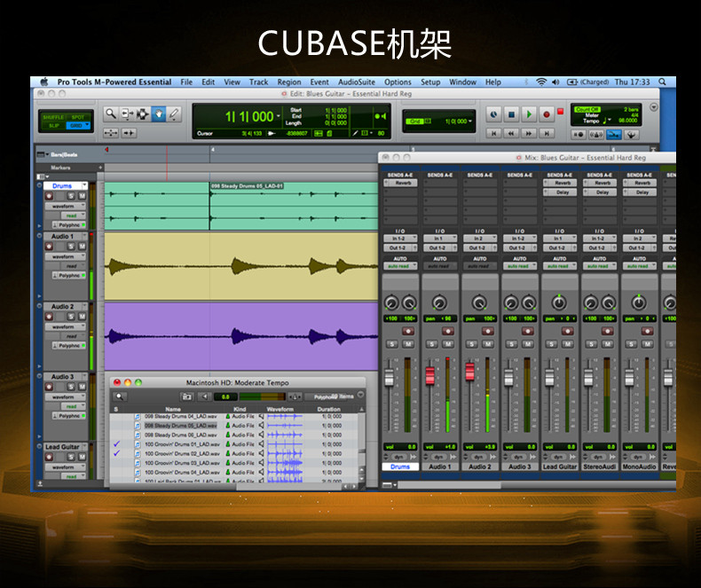701x588 pixels.
Task: Open Audio 1 channel Out 1-2 output selector
Action: [x=440, y=247]
